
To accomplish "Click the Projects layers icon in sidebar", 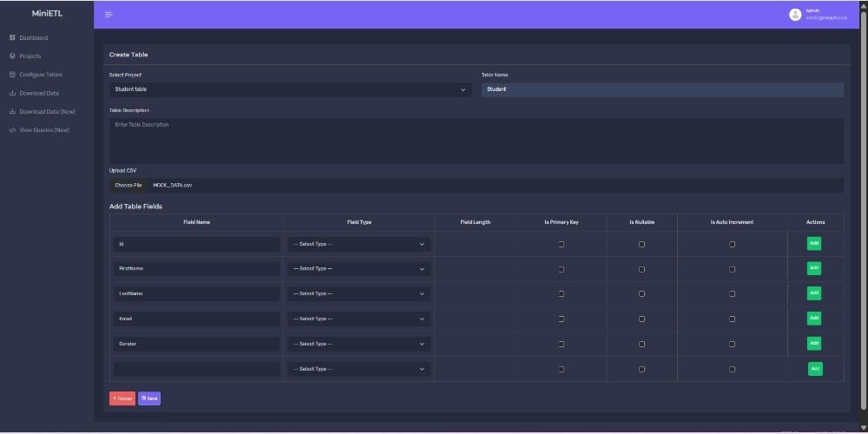I will click(12, 56).
